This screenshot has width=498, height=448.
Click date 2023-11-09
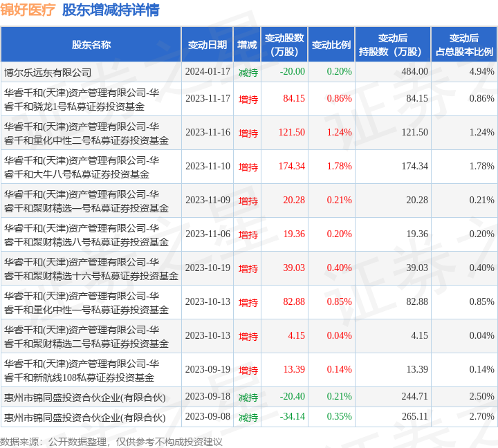207,200
